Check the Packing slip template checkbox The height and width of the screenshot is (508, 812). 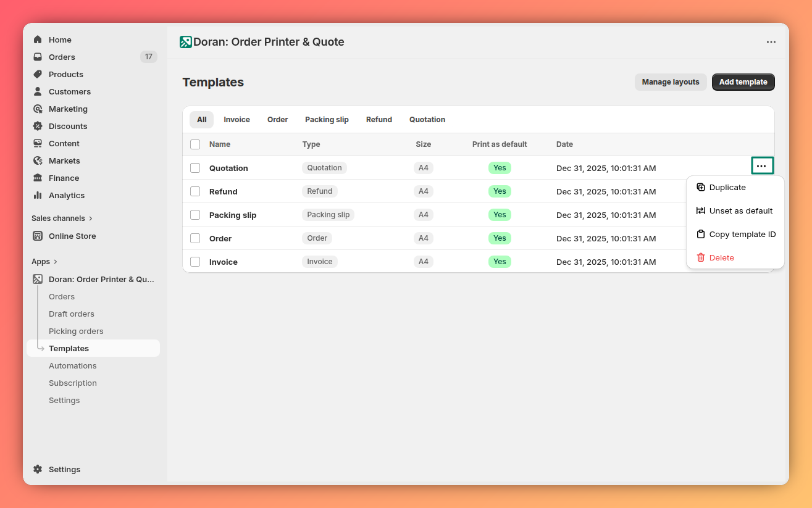(195, 215)
